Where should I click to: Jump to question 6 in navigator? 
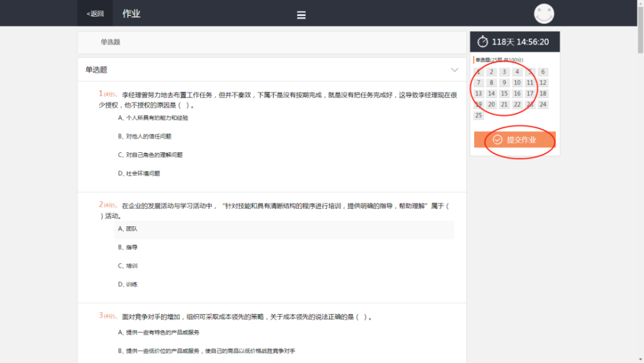coord(542,72)
